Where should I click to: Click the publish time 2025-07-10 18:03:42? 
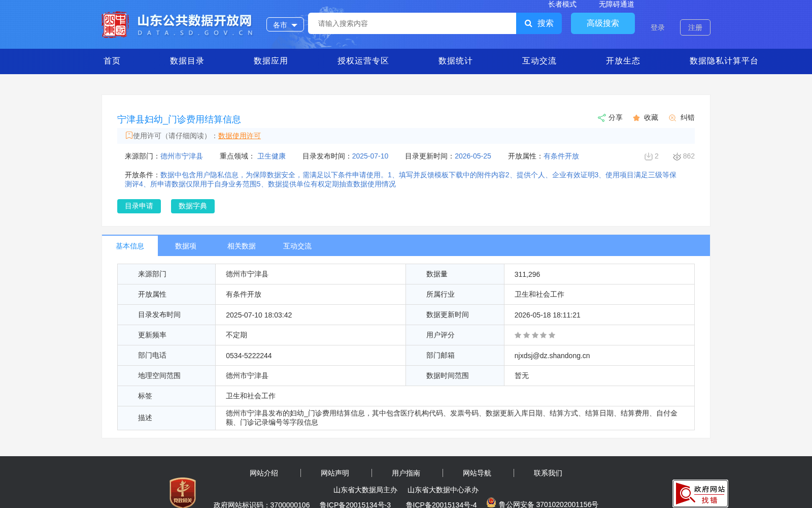pos(259,315)
